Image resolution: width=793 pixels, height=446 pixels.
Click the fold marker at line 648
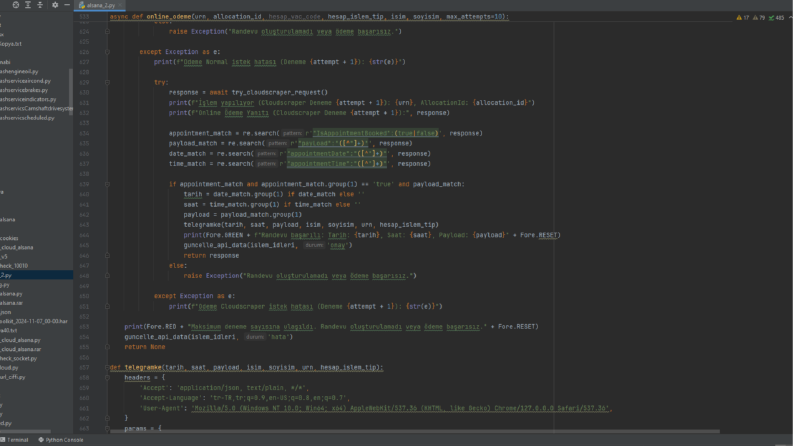click(107, 276)
